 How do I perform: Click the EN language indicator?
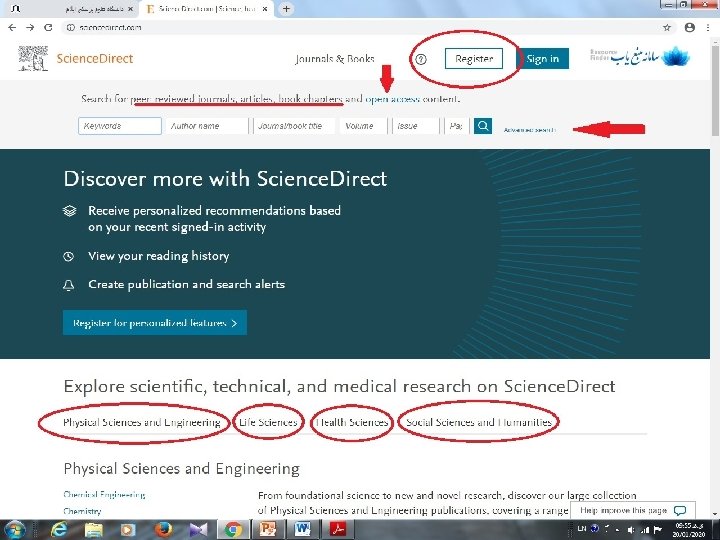click(x=582, y=529)
